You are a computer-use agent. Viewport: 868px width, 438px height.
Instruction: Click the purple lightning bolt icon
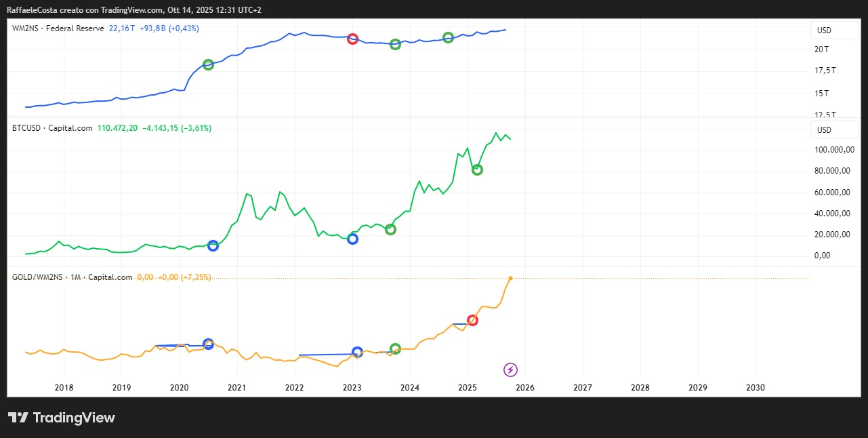511,370
